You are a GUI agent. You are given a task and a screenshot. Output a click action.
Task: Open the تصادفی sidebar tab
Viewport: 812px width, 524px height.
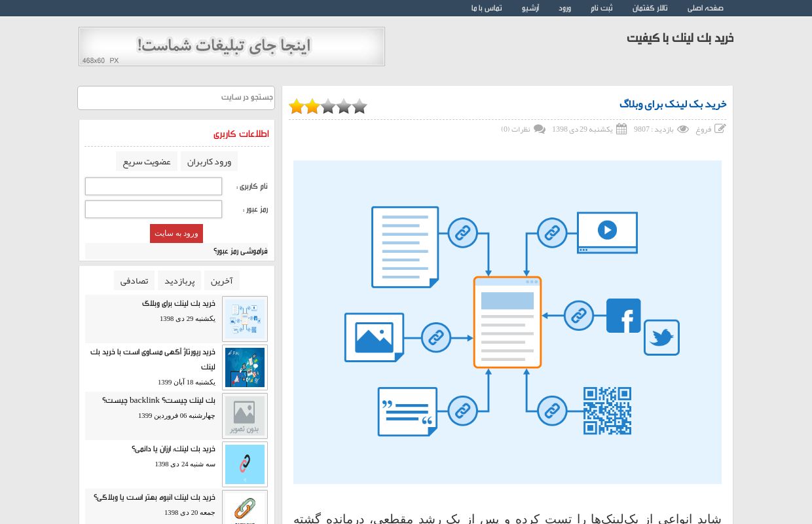134,280
